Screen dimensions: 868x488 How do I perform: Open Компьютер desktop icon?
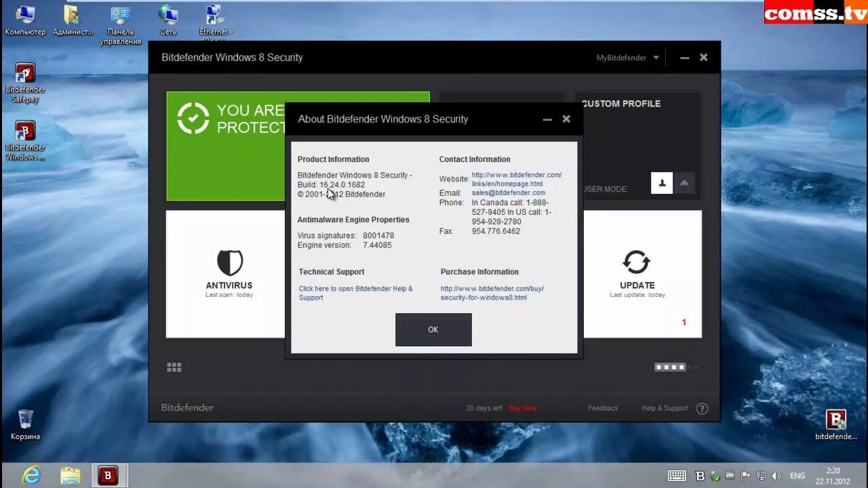(x=25, y=20)
